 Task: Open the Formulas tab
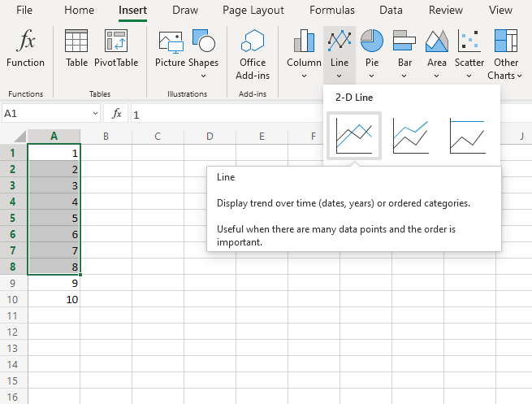[x=331, y=11]
